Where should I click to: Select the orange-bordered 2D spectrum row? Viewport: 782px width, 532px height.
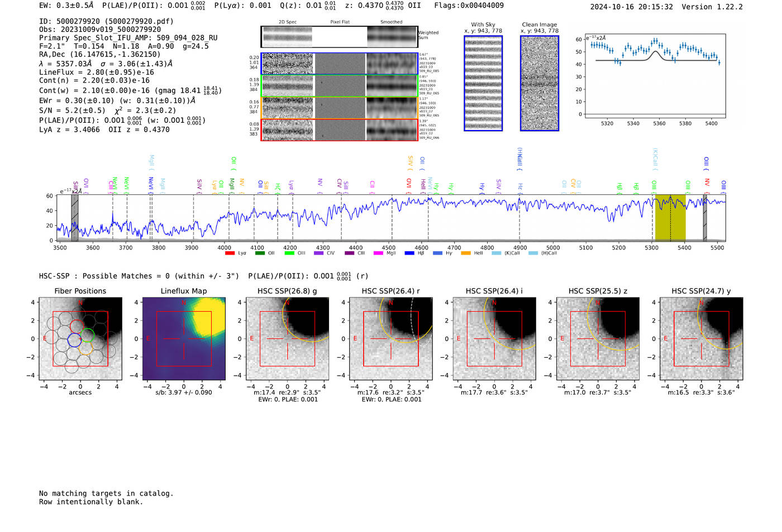pos(340,108)
